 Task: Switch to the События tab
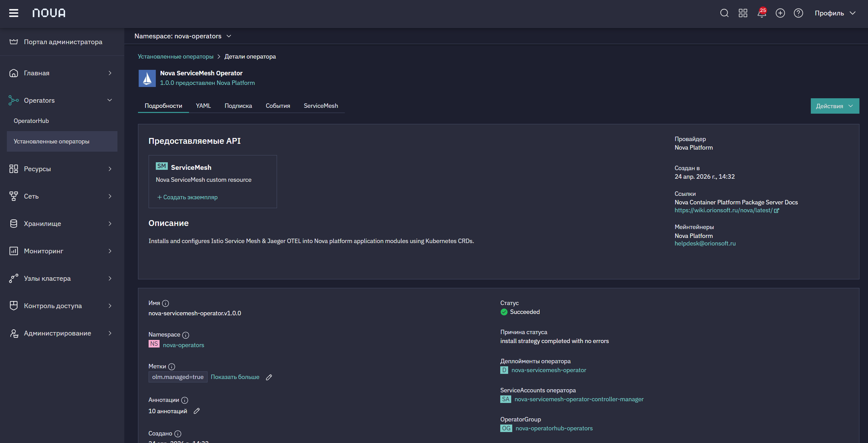coord(278,106)
